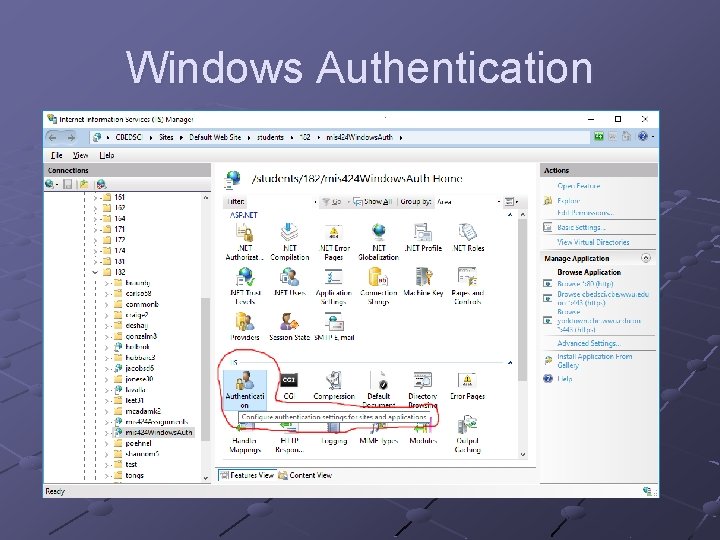Click View Virtual Directories link

[593, 242]
